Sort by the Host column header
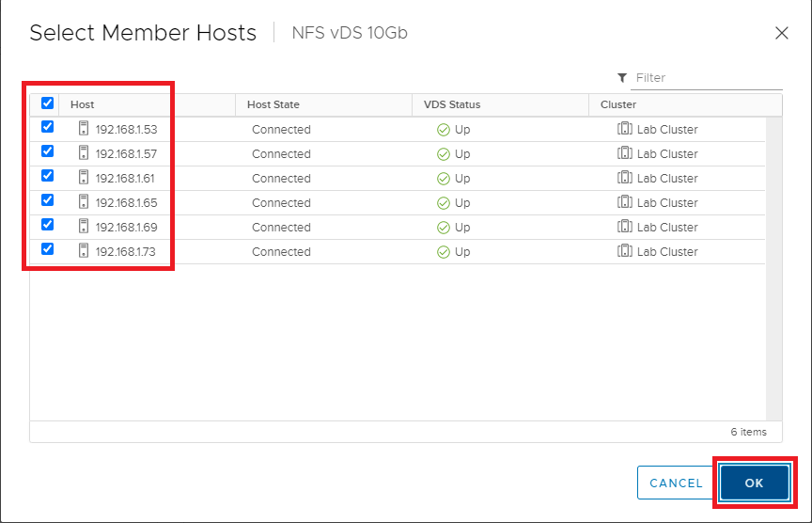The width and height of the screenshot is (812, 523). (x=83, y=104)
